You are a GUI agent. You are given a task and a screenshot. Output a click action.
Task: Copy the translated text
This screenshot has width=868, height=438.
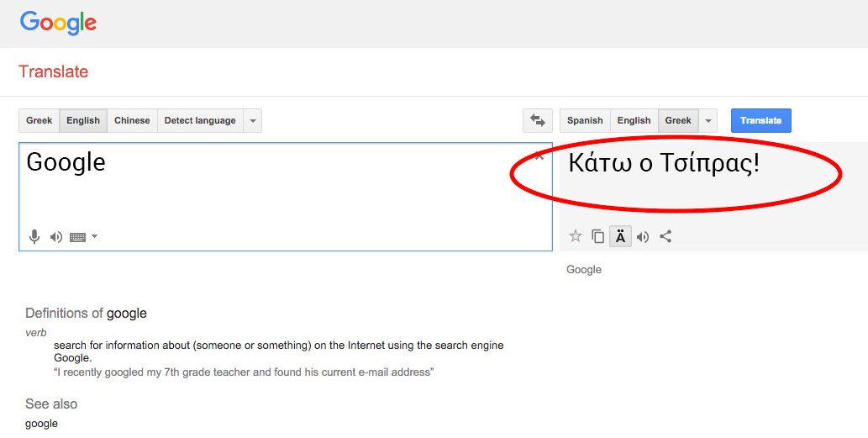tap(598, 236)
